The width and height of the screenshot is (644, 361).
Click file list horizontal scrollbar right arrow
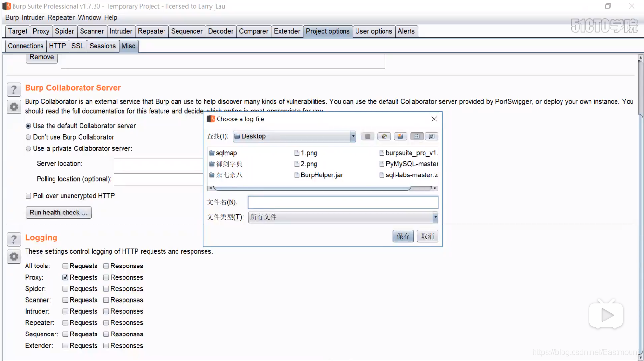pyautogui.click(x=435, y=188)
